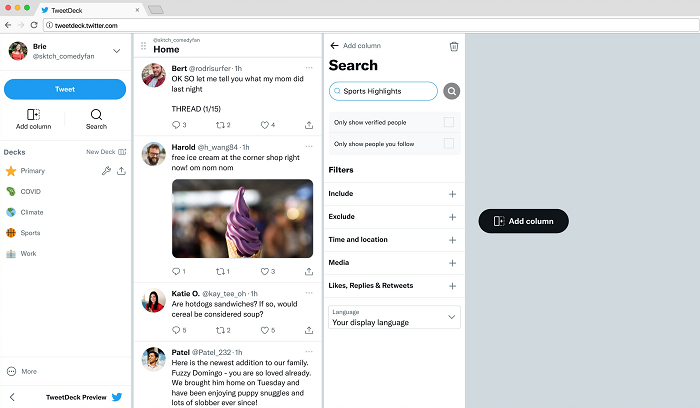Click the browser address bar
This screenshot has height=408, width=700.
pos(371,25)
